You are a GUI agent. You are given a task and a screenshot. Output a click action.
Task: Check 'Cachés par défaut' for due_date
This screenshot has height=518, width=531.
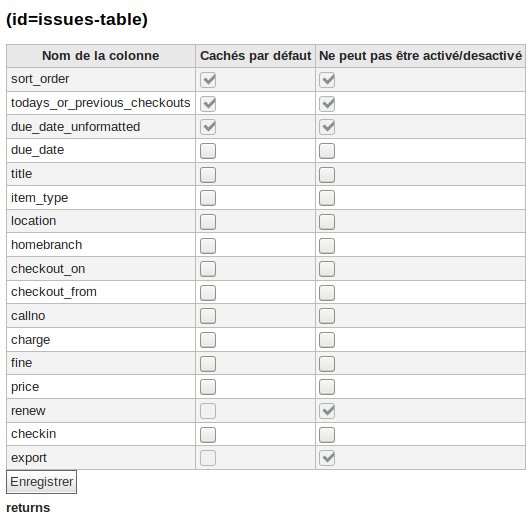tap(208, 151)
